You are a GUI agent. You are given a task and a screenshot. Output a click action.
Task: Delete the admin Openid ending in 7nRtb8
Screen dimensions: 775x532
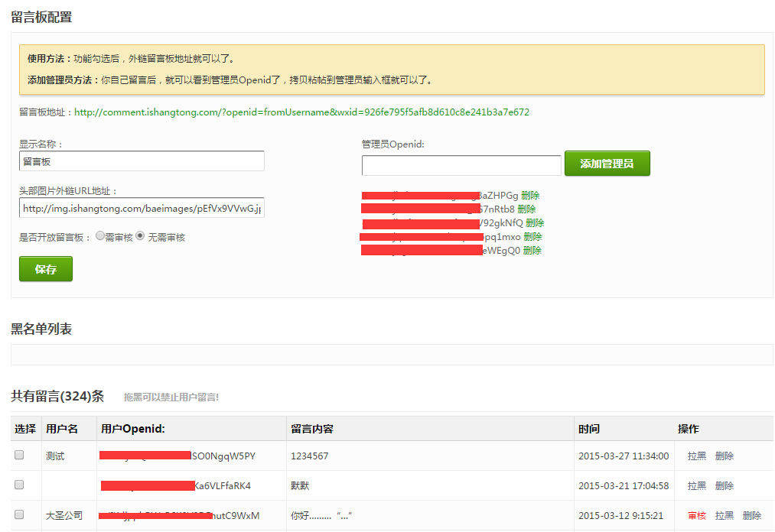point(526,209)
